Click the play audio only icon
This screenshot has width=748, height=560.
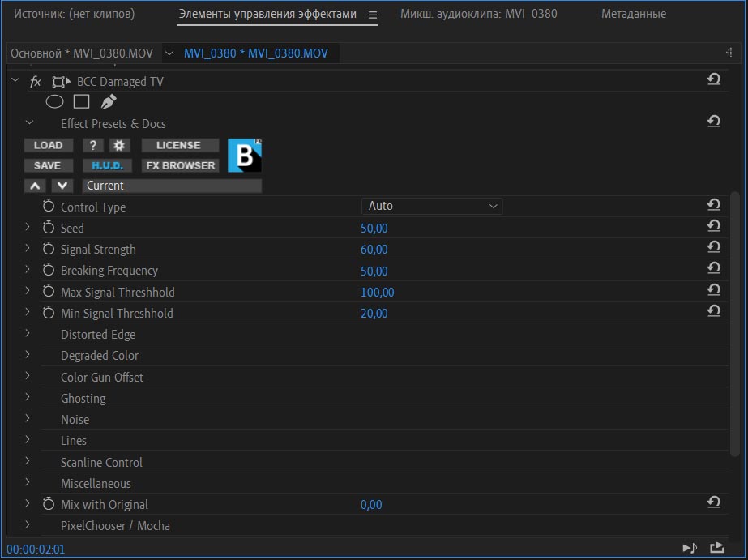690,548
